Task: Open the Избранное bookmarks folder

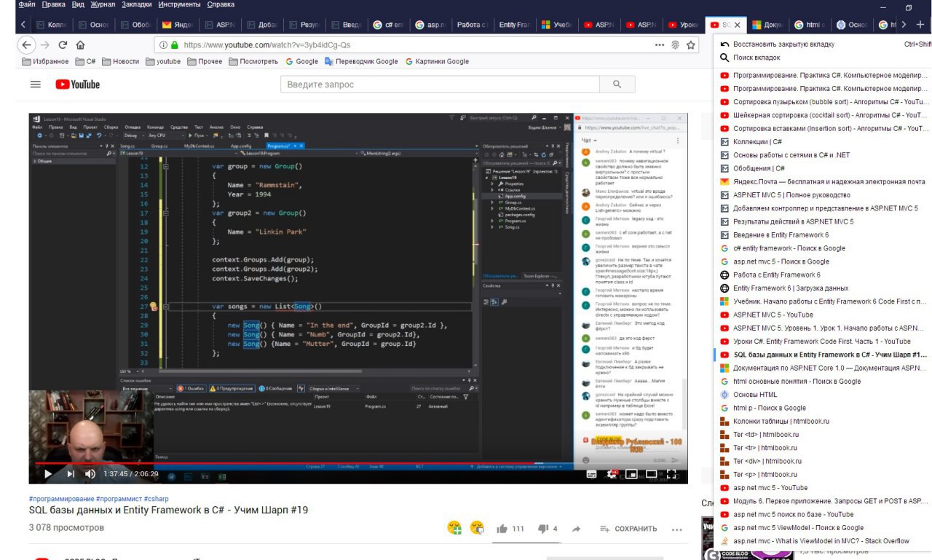Action: point(47,61)
